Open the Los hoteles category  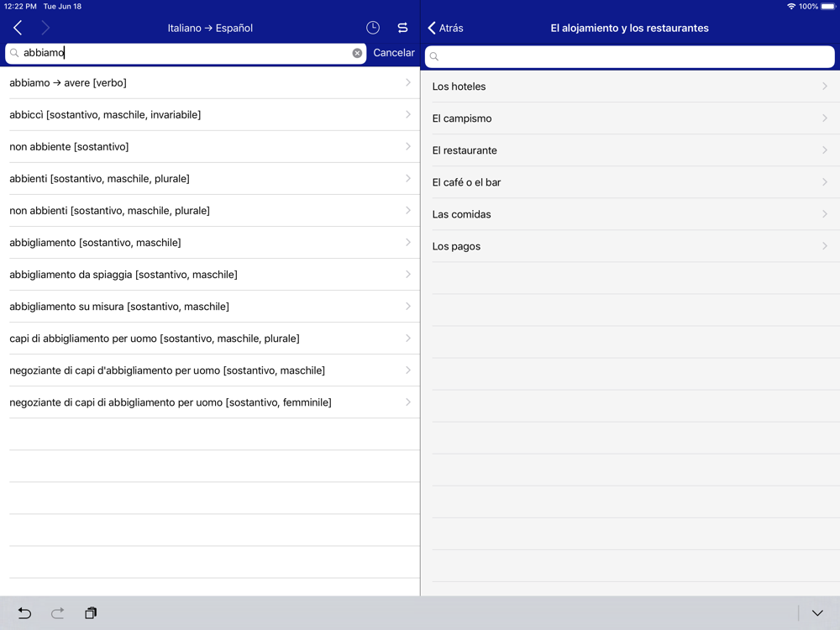(x=630, y=87)
